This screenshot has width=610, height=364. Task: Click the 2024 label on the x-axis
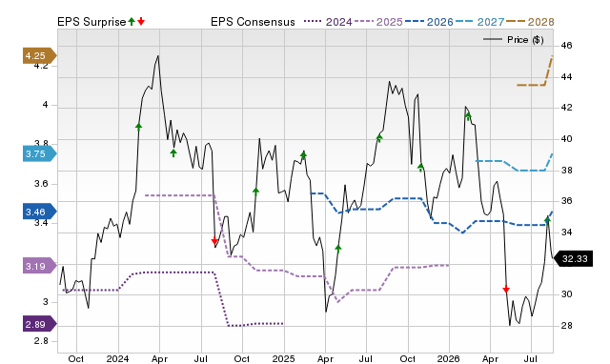(118, 358)
